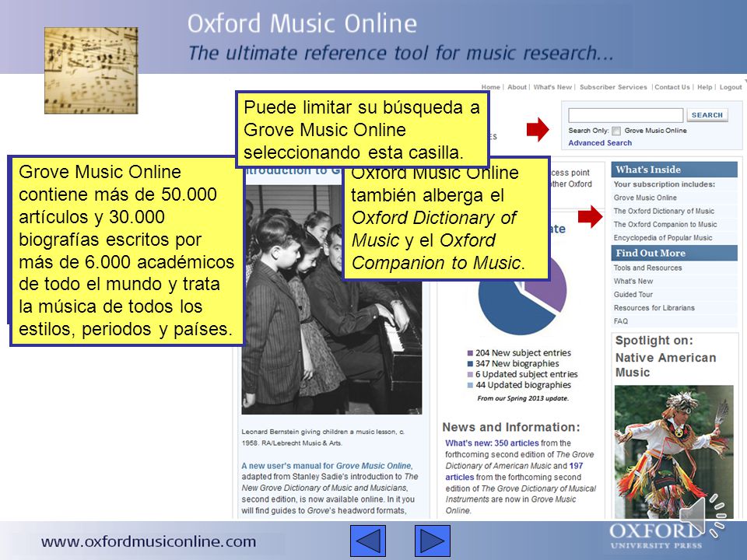
Task: Open the 197 articles link
Action: coord(514,471)
